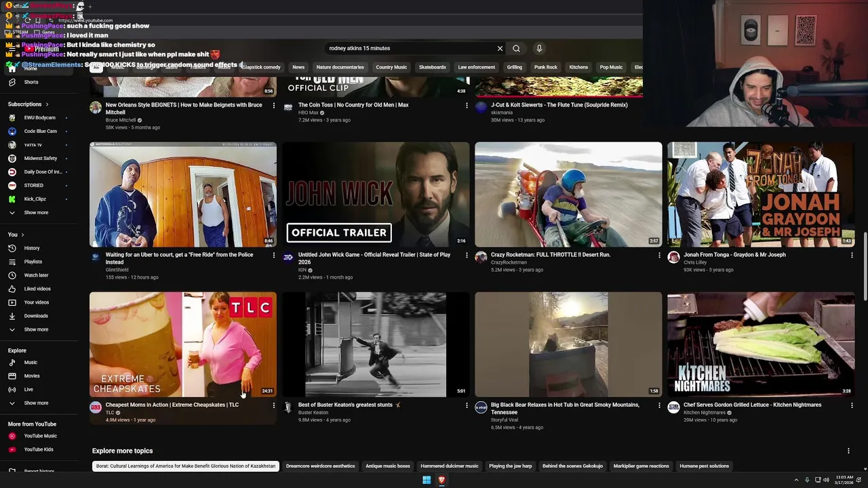Open Hammered dulcimer music topic
868x488 pixels.
pyautogui.click(x=450, y=466)
